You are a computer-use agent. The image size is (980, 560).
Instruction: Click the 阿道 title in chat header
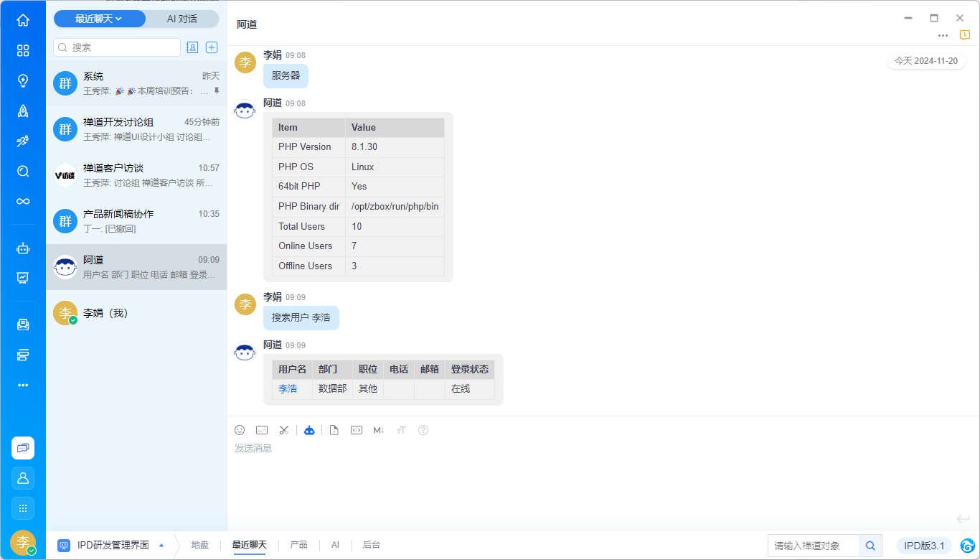(247, 24)
